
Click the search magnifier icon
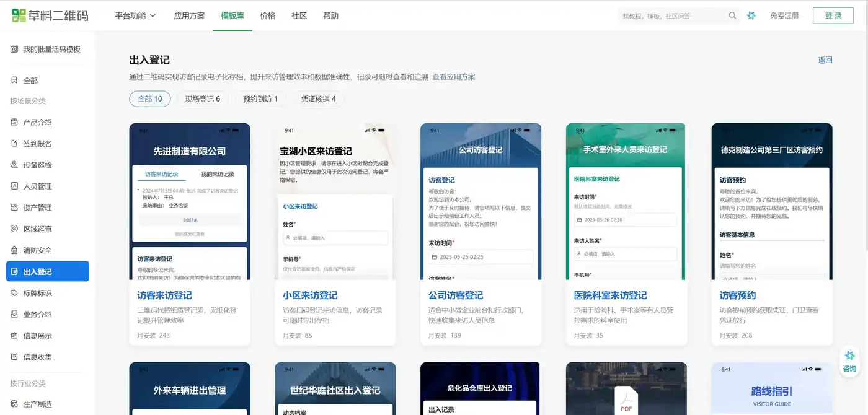click(732, 15)
